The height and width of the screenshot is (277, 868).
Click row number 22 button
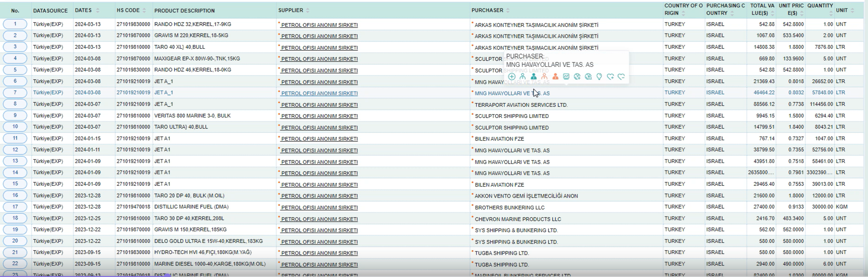click(15, 263)
